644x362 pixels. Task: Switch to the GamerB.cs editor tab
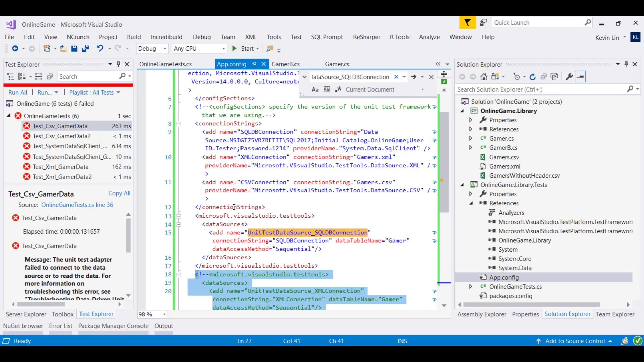pos(285,64)
